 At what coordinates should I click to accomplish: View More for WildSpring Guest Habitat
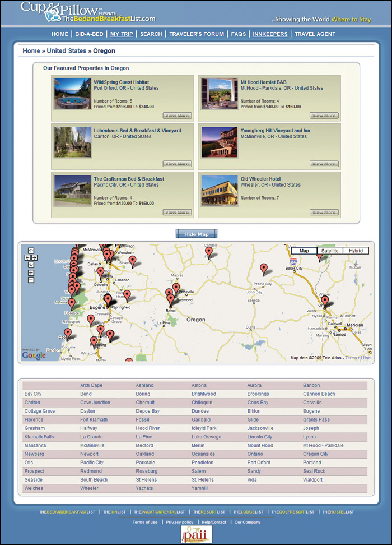[177, 116]
